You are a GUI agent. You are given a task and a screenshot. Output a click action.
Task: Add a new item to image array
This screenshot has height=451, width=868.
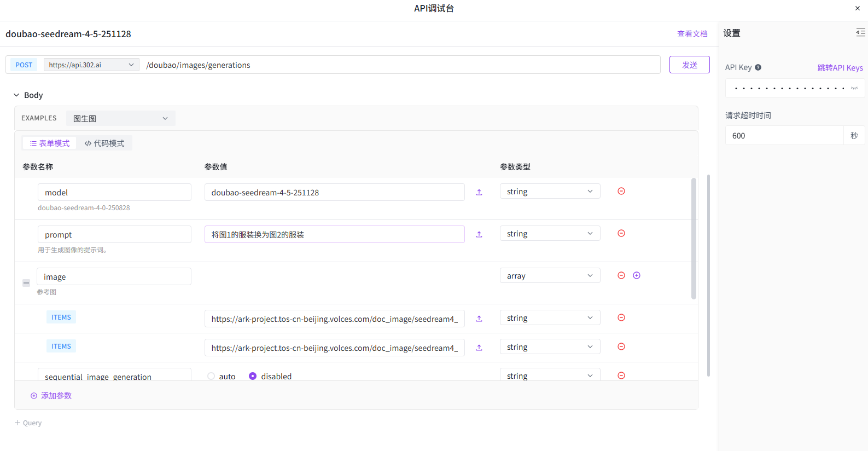pos(637,275)
